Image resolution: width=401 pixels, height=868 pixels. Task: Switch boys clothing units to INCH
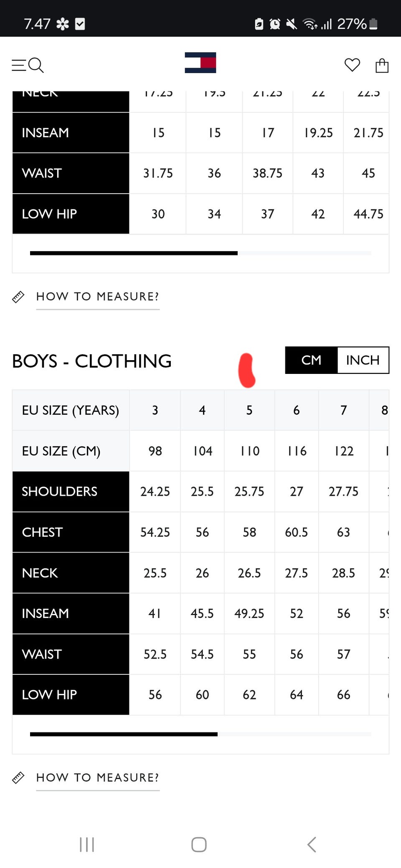click(363, 360)
